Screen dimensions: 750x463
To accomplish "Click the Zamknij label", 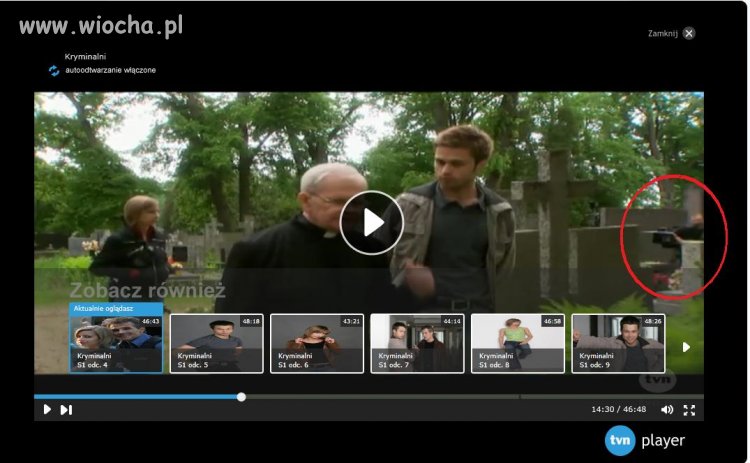I will click(x=663, y=33).
